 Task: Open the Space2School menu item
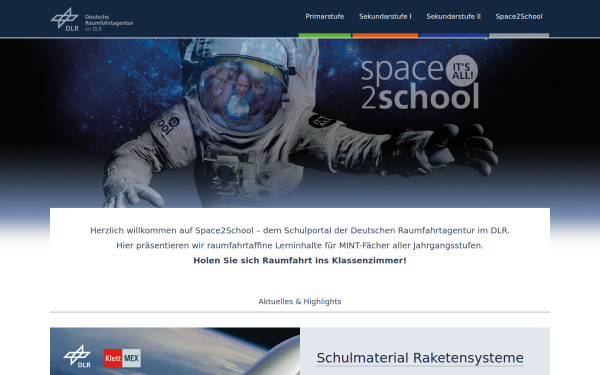(519, 16)
